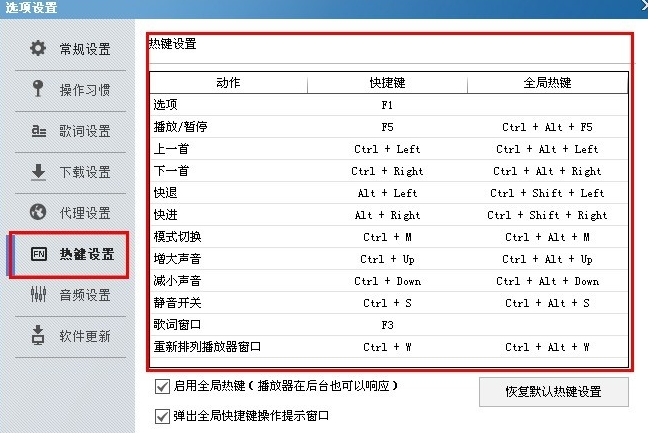Switch to the 音频设置 tab label

click(85, 295)
